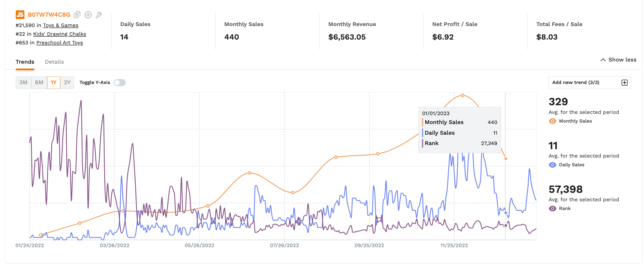Click the tooltip Rank value 27,349

pyautogui.click(x=489, y=143)
